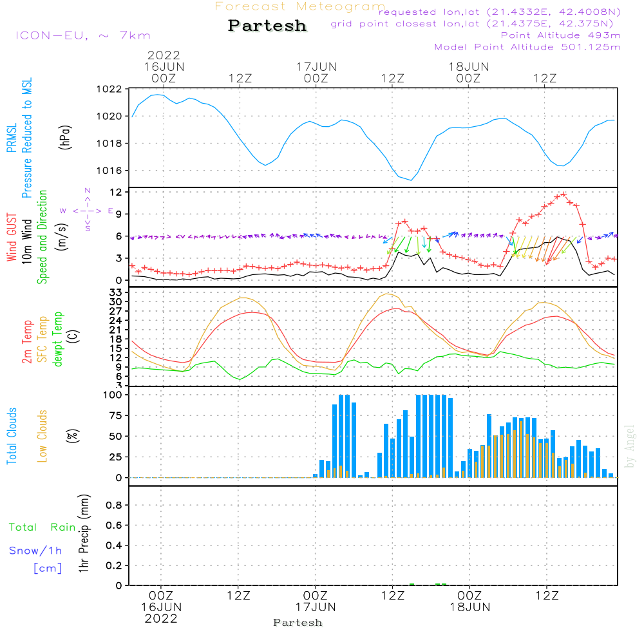Click the 'Forecast Meteogram' heading text
Image resolution: width=644 pixels, height=644 pixels.
[x=300, y=6]
